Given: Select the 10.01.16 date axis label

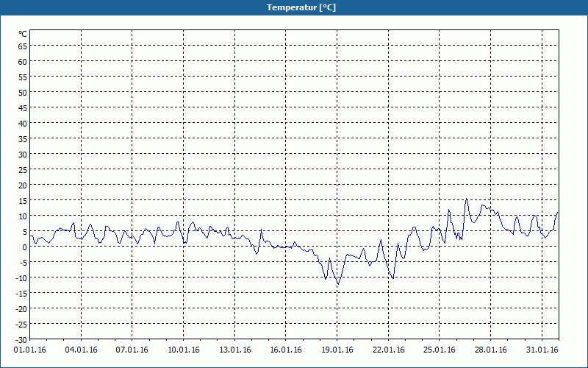Looking at the screenshot, I should [183, 350].
